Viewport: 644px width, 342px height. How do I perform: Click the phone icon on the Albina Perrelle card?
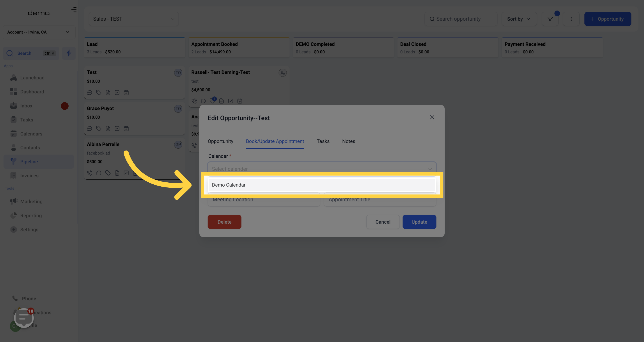click(90, 173)
